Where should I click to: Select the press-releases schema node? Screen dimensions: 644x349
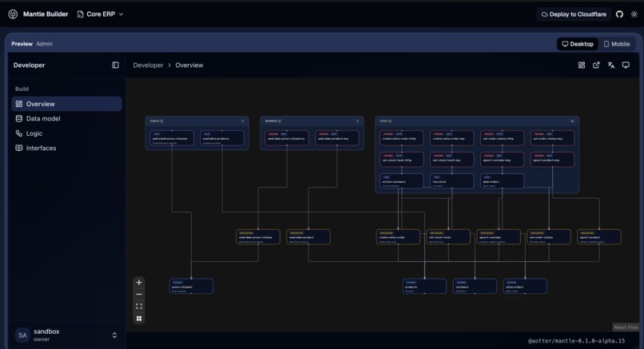pyautogui.click(x=191, y=286)
